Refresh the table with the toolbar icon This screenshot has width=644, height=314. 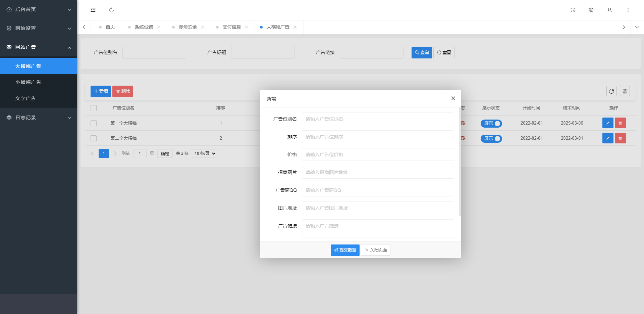(611, 91)
